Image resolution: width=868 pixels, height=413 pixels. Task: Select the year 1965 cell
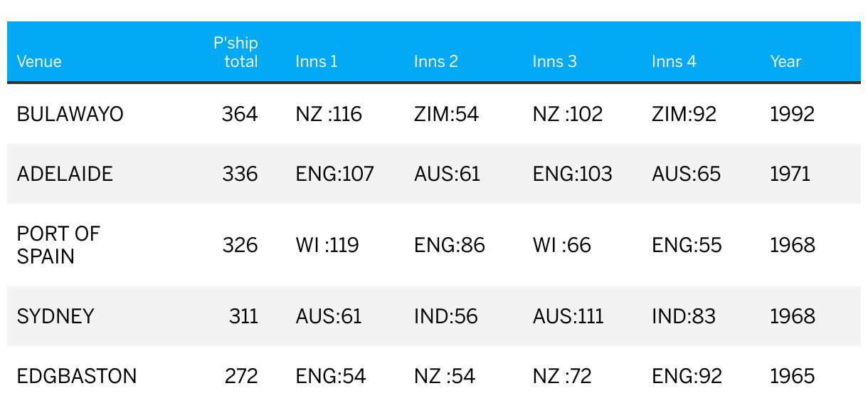coord(792,376)
